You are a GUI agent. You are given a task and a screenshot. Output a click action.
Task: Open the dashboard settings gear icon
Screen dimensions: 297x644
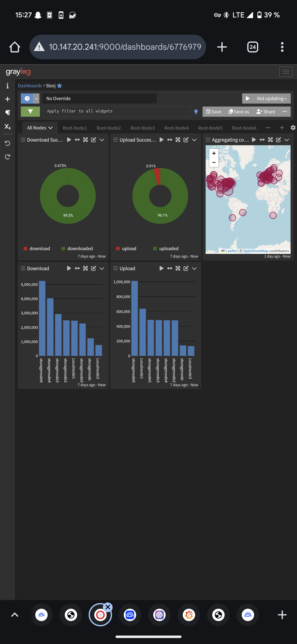click(x=293, y=128)
